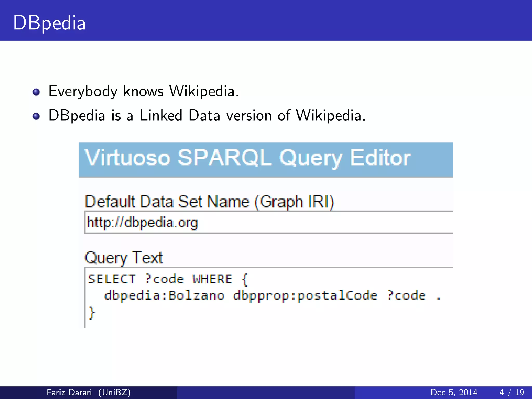Click the SELECT keyword in the query
The width and height of the screenshot is (532, 399).
(x=112, y=279)
